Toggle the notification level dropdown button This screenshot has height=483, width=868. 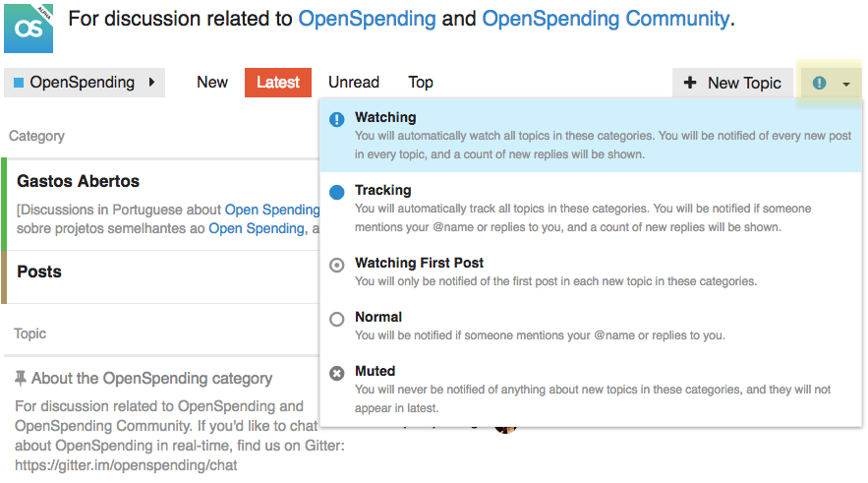832,84
